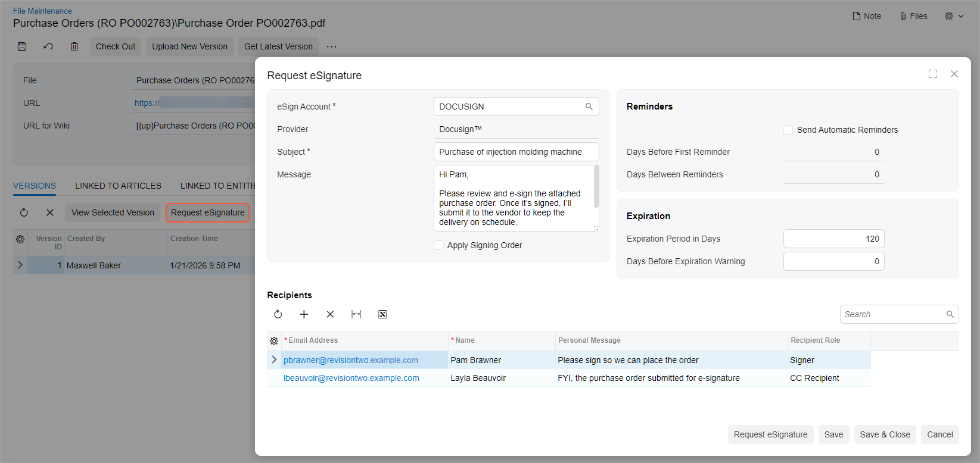
Task: Switch to the VERSIONS tab
Action: pos(35,186)
